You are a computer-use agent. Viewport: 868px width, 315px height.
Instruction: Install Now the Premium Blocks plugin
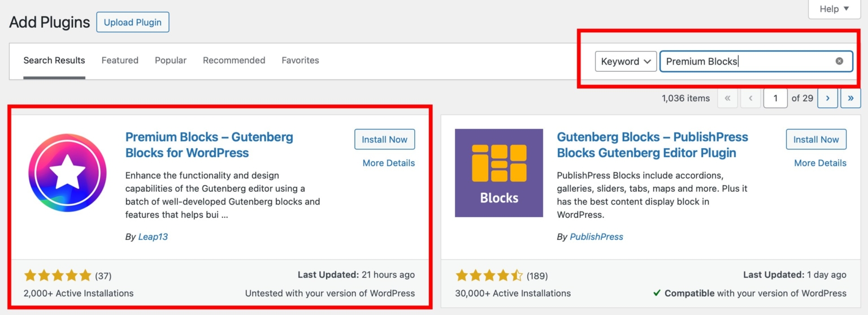(x=384, y=139)
